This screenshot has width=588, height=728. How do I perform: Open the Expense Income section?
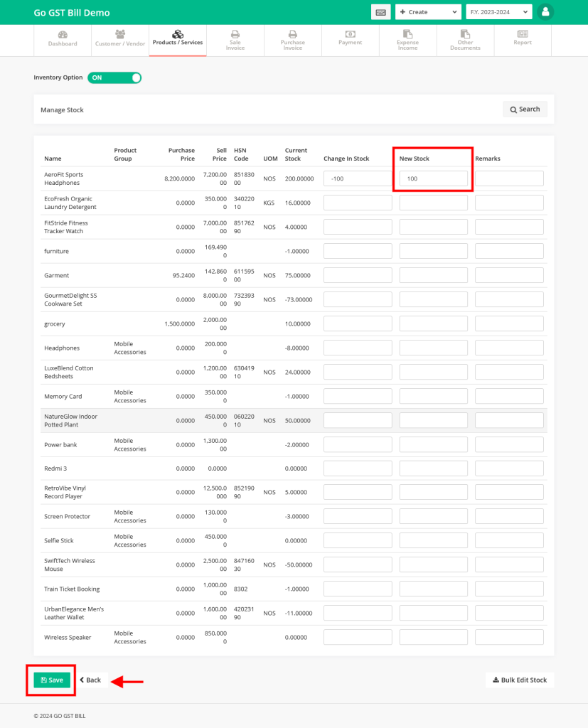[407, 41]
